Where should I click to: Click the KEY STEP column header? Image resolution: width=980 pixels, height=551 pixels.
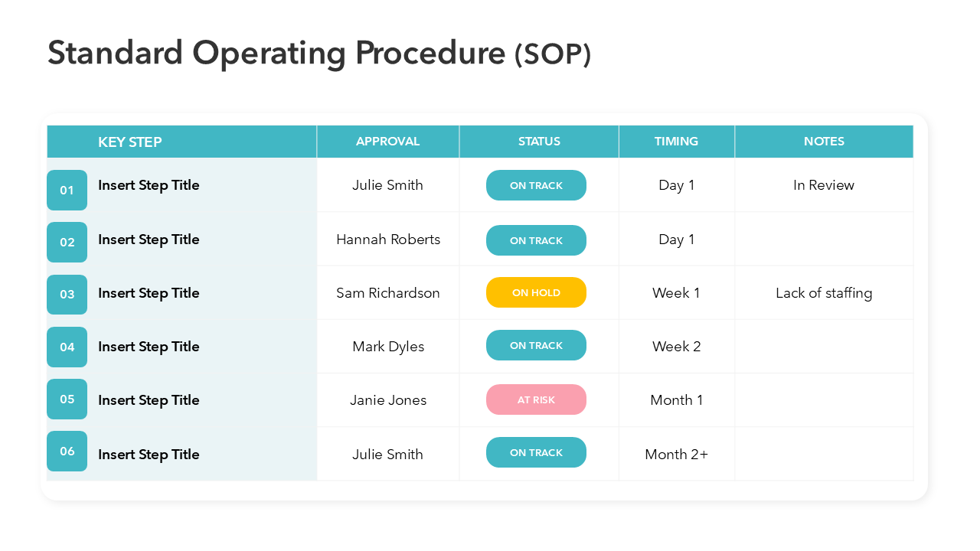click(x=130, y=142)
